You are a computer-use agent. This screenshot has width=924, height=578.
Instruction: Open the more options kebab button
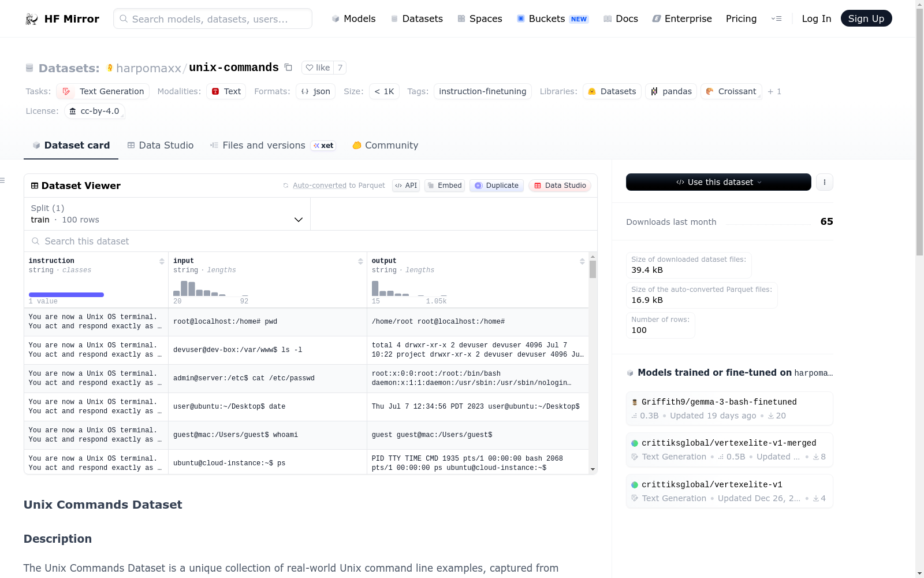point(825,182)
